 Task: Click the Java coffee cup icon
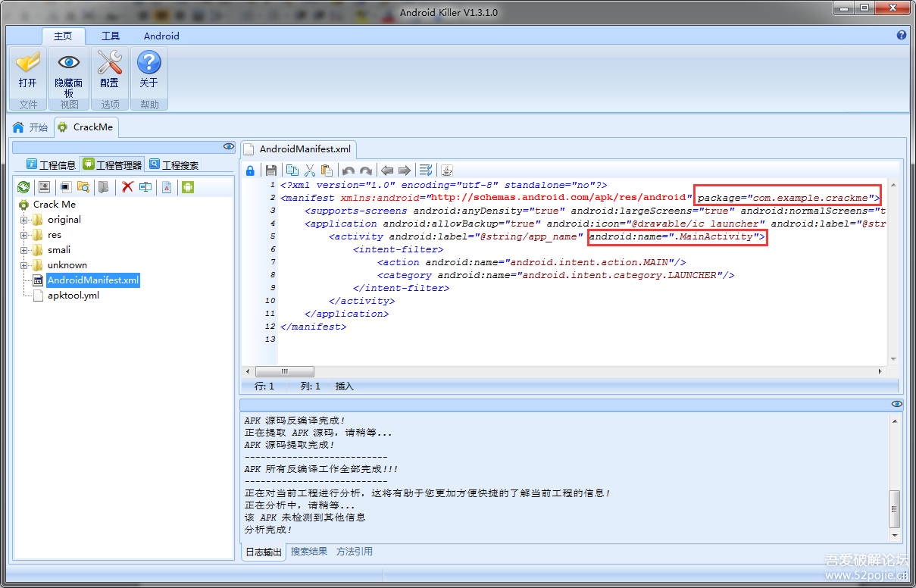[447, 170]
